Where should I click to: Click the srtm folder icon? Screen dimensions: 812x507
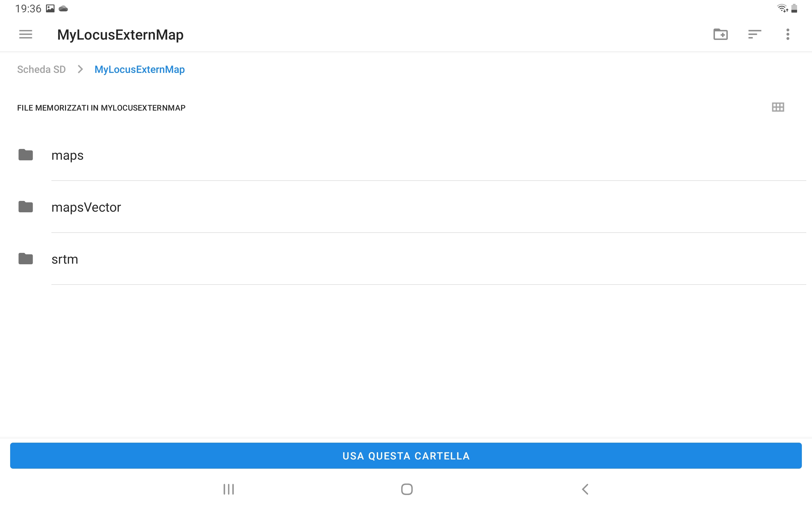tap(25, 259)
